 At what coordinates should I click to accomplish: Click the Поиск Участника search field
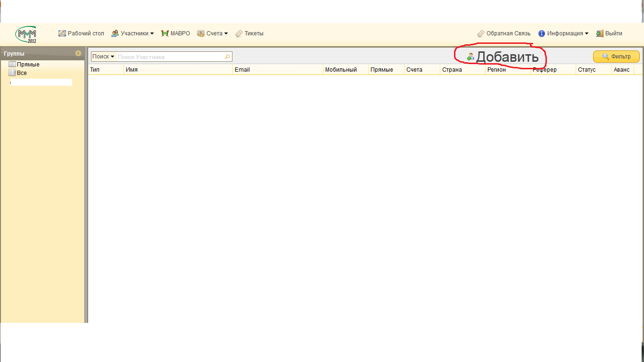[170, 57]
